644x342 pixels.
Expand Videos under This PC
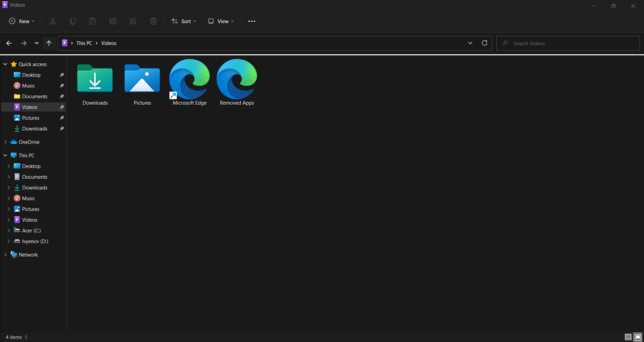9,220
